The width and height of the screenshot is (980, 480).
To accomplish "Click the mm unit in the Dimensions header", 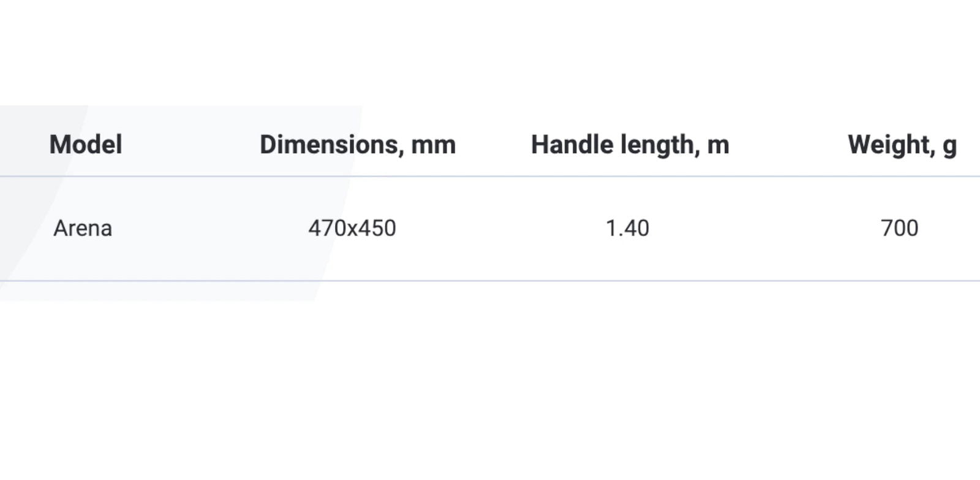I will [433, 146].
